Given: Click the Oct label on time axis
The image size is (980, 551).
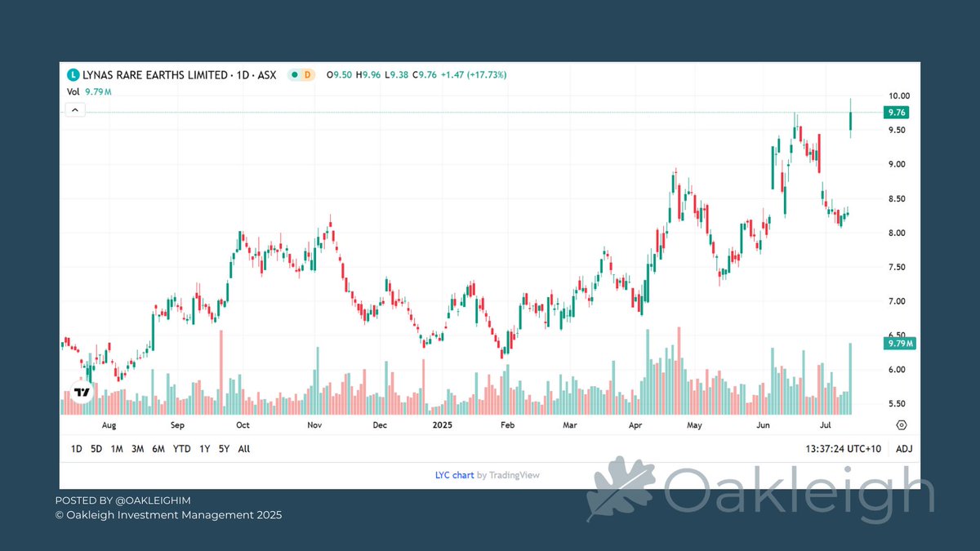Looking at the screenshot, I should pos(243,425).
